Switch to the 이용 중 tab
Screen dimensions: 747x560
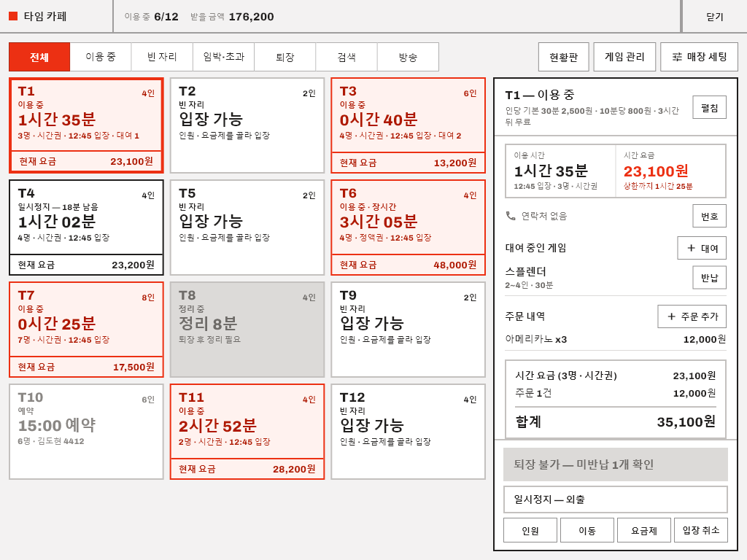click(101, 57)
